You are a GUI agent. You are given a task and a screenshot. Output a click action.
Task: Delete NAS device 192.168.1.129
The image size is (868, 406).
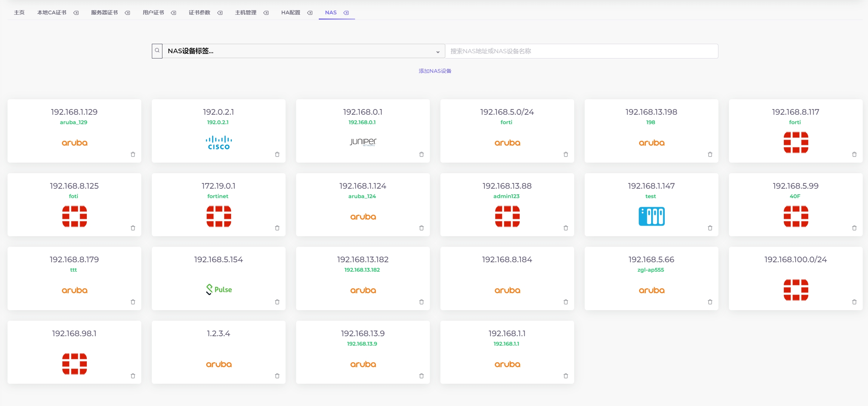click(133, 154)
